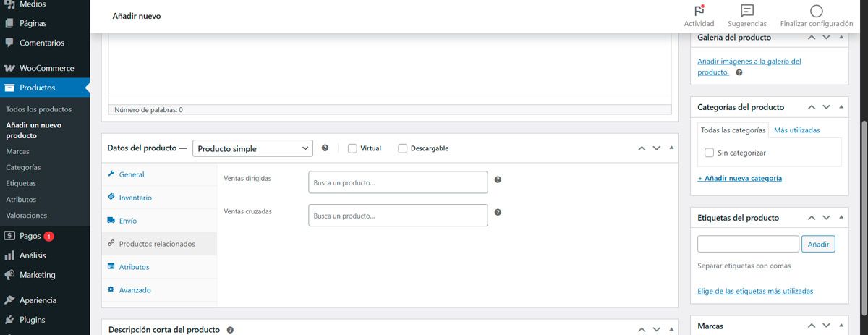Open the Categorías submenu item

point(23,167)
